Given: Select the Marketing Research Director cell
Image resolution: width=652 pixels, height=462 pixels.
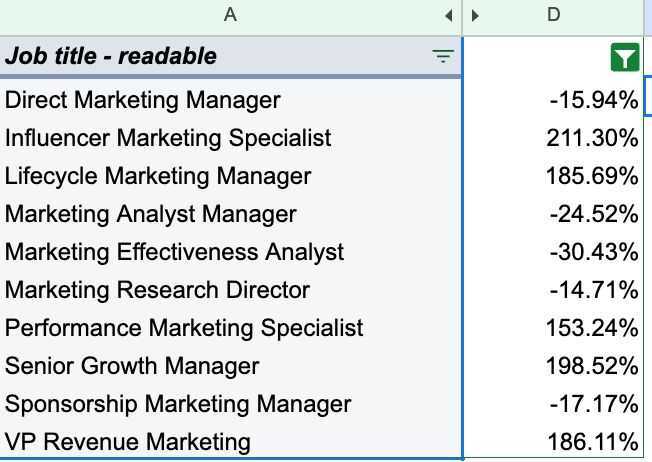Looking at the screenshot, I should [x=231, y=290].
